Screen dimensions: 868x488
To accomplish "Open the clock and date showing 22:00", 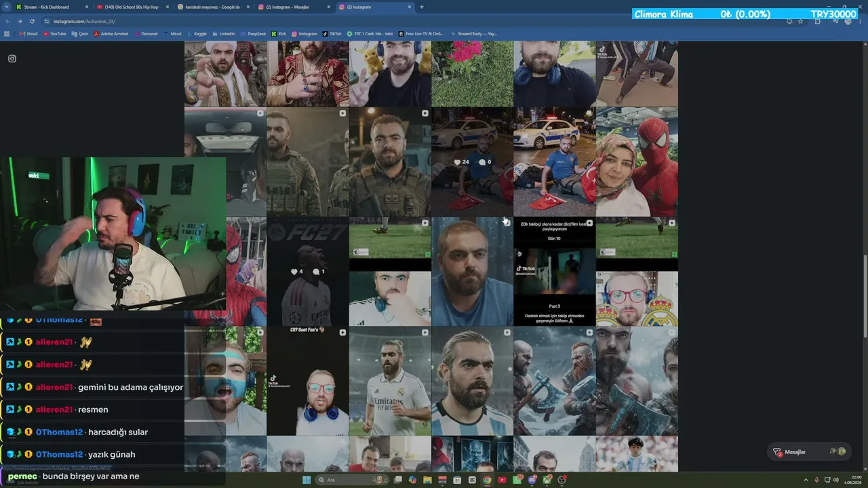I will tap(852, 480).
